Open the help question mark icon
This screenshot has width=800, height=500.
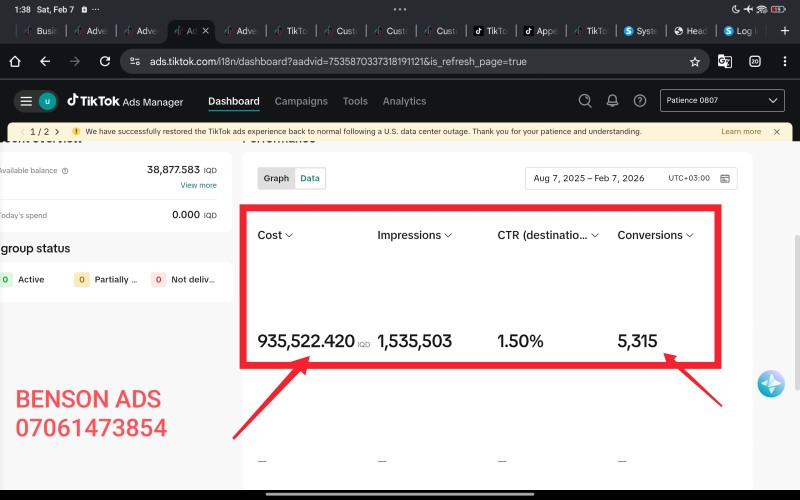(640, 101)
